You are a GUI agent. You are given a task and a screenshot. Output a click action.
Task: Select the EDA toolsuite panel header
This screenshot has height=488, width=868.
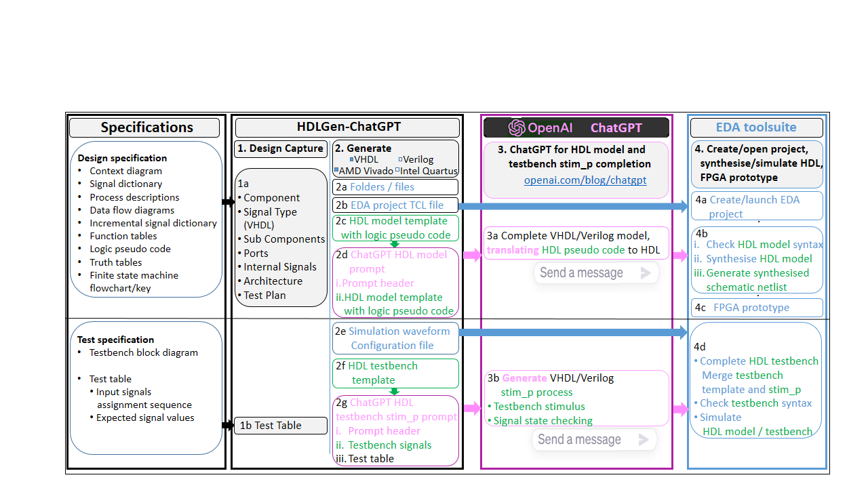755,127
